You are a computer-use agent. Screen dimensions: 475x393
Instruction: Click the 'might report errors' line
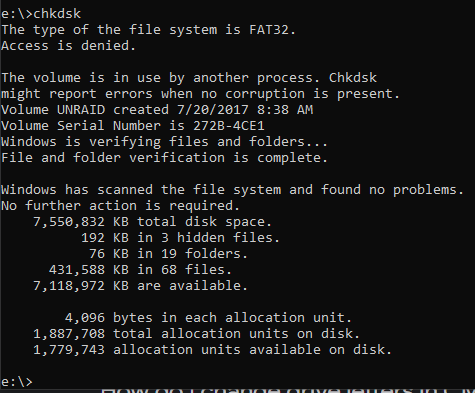(x=200, y=94)
